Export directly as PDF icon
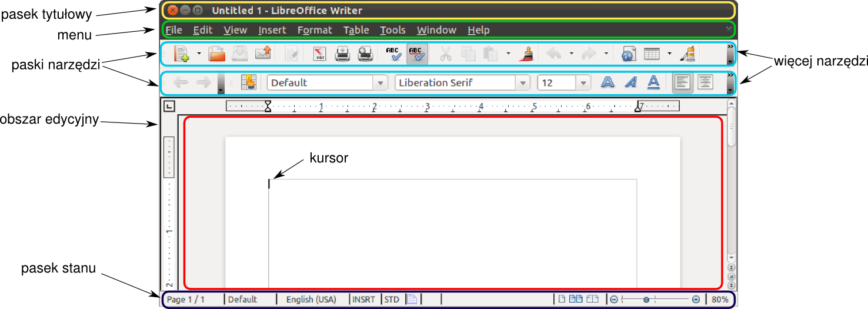The image size is (868, 309). (x=319, y=54)
